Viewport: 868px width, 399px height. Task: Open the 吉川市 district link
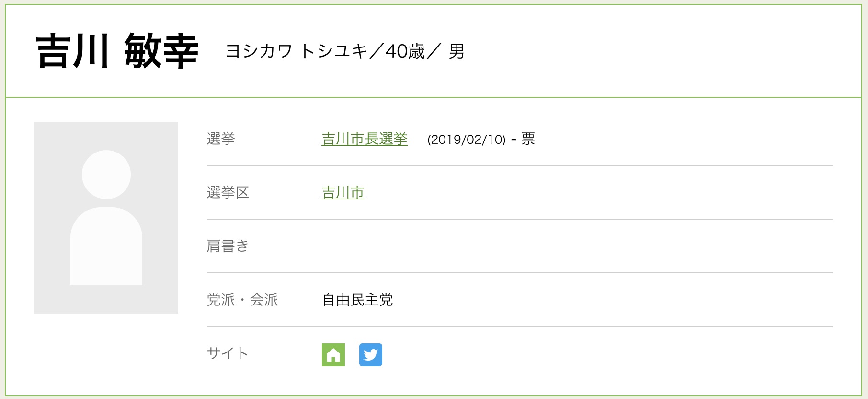[x=343, y=193]
